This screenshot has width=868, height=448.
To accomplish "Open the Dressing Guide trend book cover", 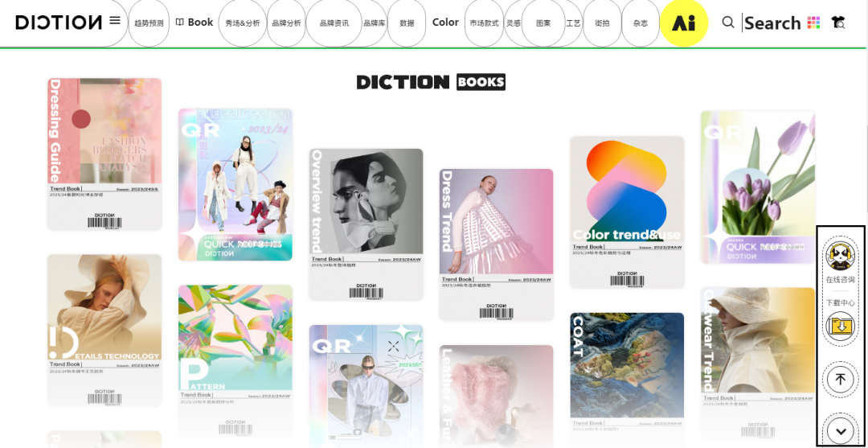I will [104, 154].
